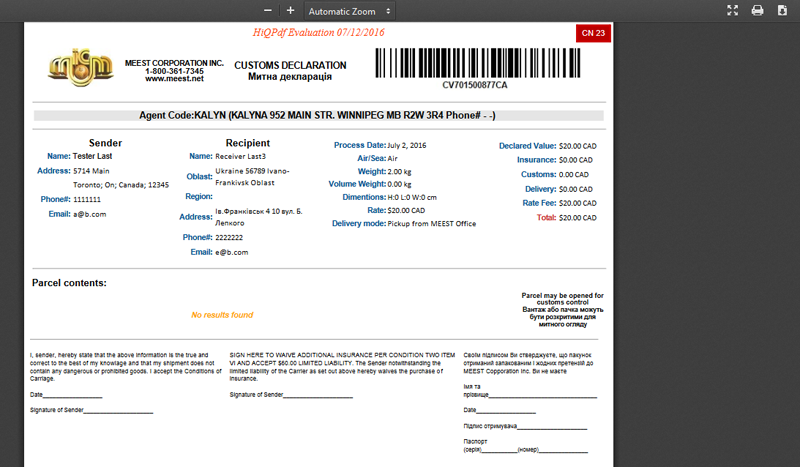Click the red Total label
Image resolution: width=800 pixels, height=467 pixels.
tap(546, 217)
